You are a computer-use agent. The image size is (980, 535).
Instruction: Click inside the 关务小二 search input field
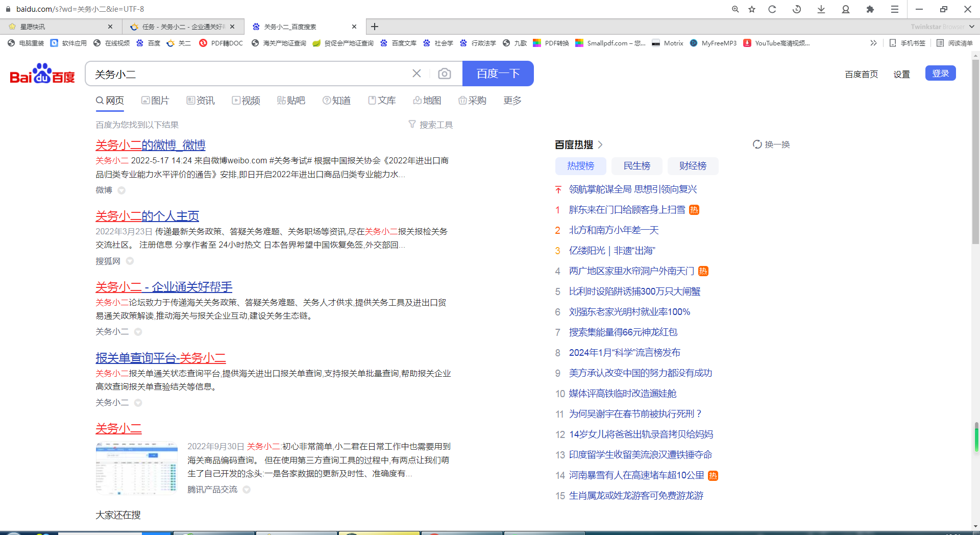tap(250, 74)
